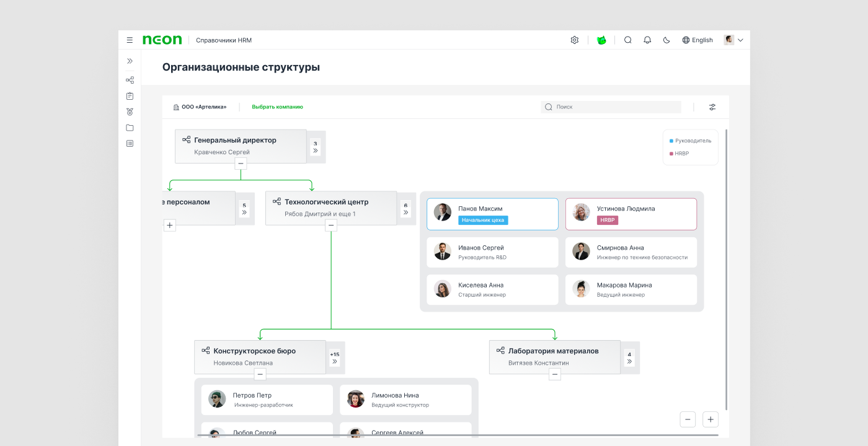This screenshot has height=446, width=868.
Task: Open the org structure sidebar icon
Action: [x=130, y=80]
